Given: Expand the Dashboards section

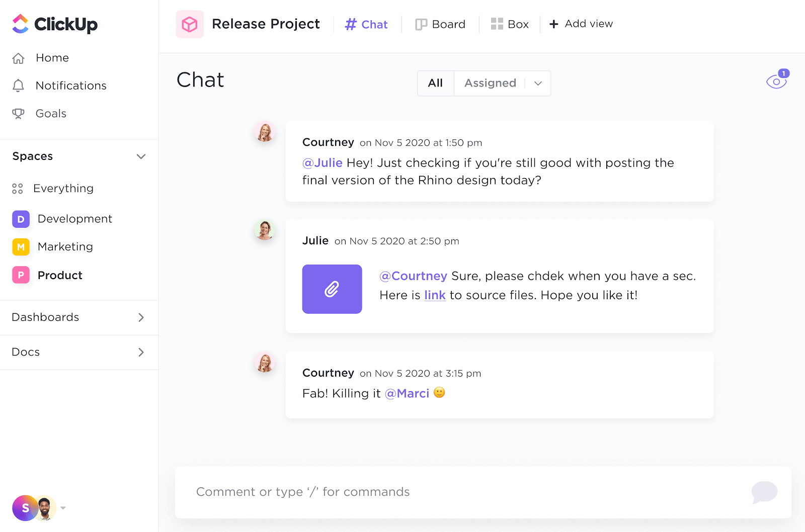Looking at the screenshot, I should coord(141,317).
